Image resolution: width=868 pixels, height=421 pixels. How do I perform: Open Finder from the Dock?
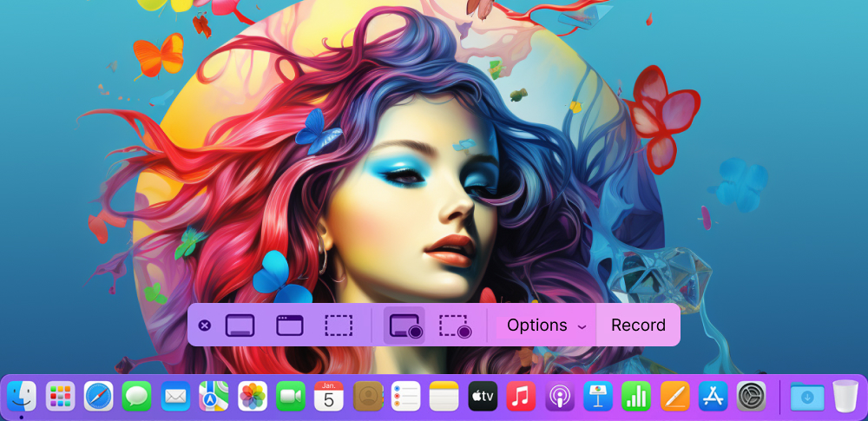pos(22,396)
